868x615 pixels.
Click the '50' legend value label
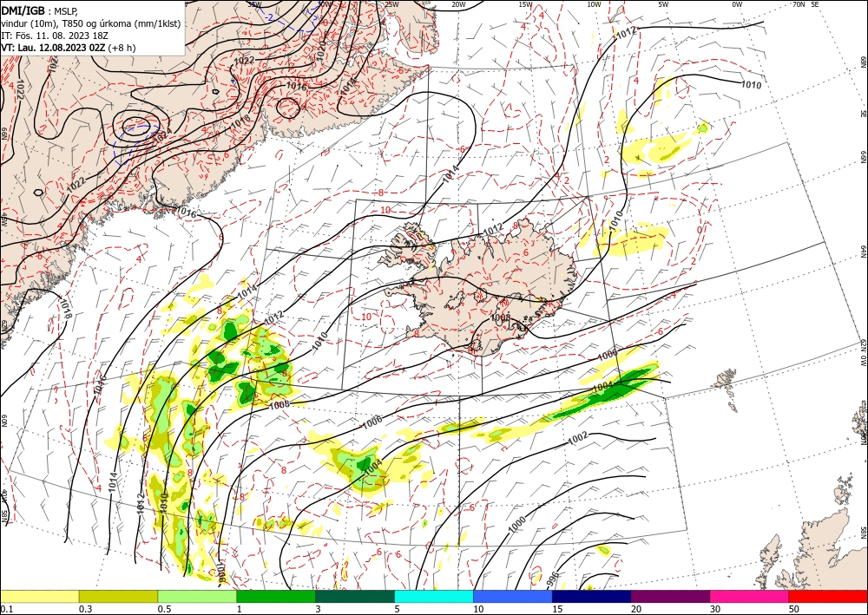pos(794,609)
